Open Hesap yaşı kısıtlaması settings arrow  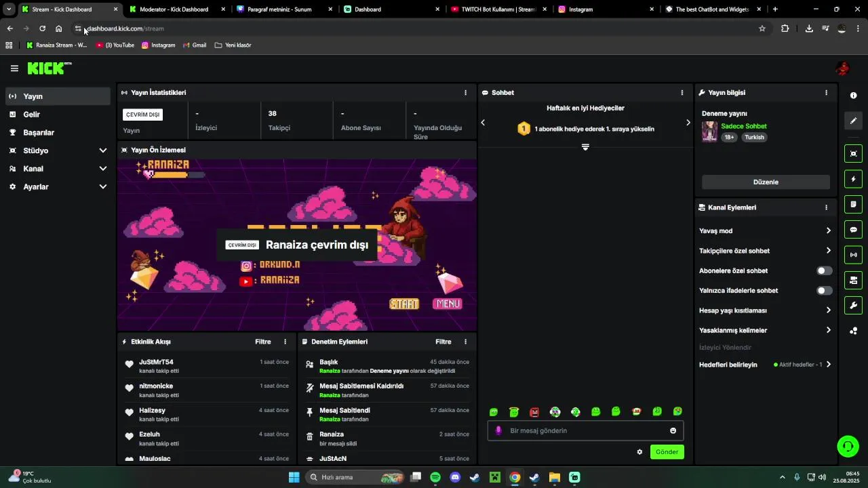(828, 310)
